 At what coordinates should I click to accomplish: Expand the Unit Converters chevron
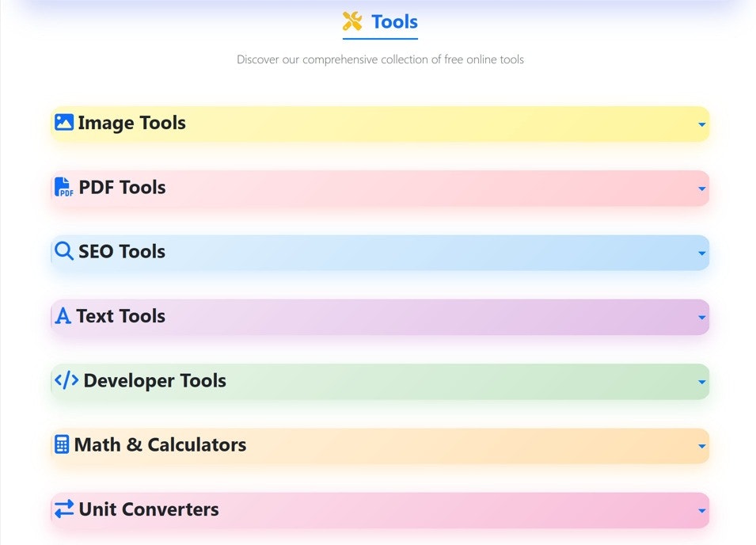tap(701, 511)
